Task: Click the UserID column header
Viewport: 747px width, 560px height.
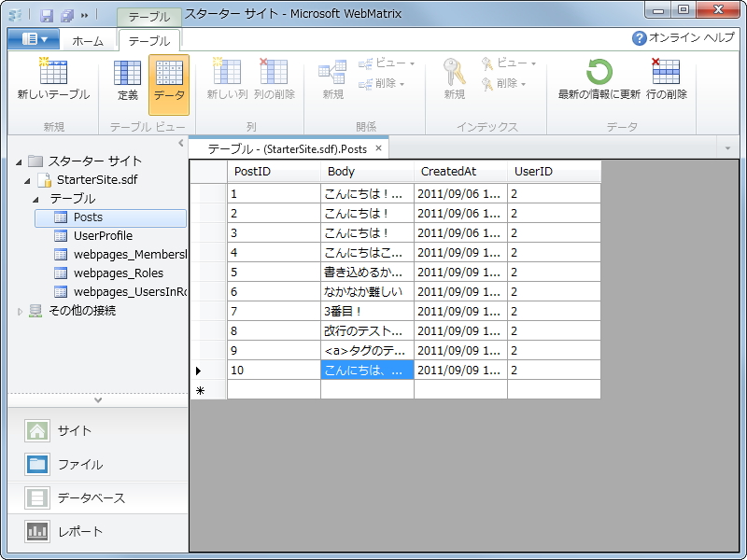Action: tap(554, 172)
